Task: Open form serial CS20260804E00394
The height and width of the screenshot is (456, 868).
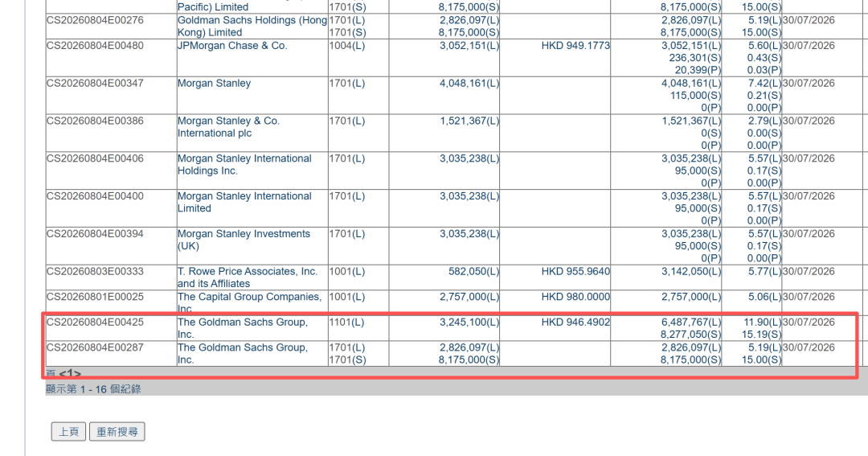Action: (95, 234)
